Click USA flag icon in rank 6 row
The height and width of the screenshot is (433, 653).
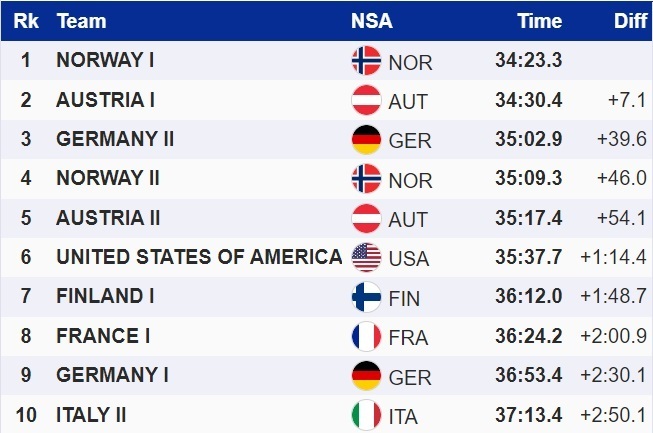(367, 257)
